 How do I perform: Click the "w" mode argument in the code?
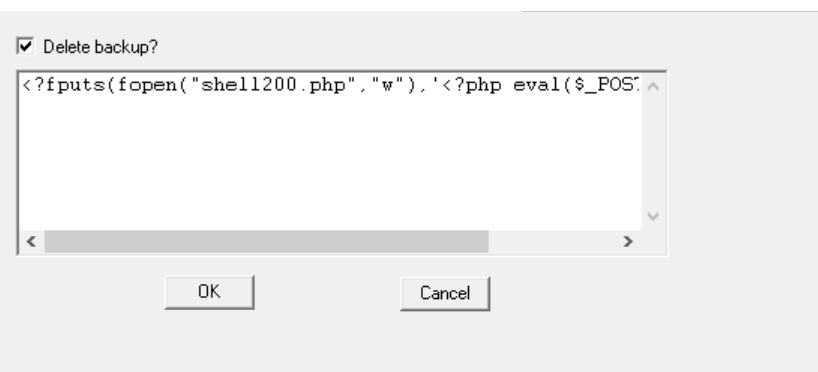click(x=388, y=87)
